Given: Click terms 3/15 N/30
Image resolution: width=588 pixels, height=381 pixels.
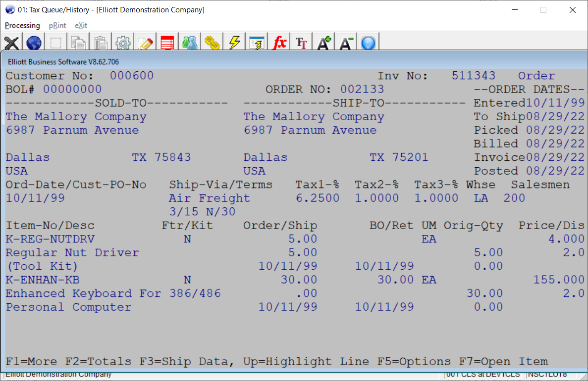Looking at the screenshot, I should [x=202, y=212].
